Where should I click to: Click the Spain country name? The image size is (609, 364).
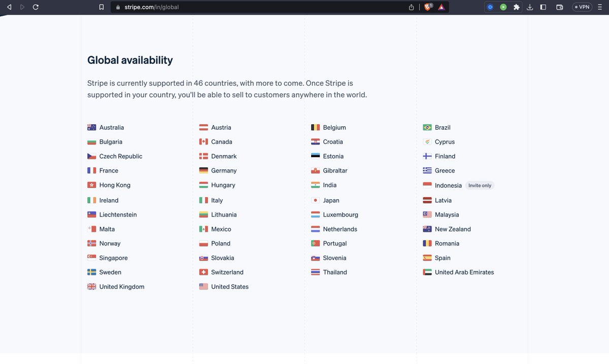(443, 258)
